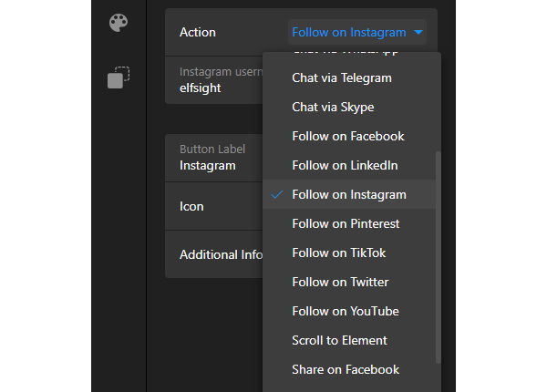Click the blue checkmark beside Follow on Instagram
Image resolution: width=547 pixels, height=392 pixels.
pos(276,194)
